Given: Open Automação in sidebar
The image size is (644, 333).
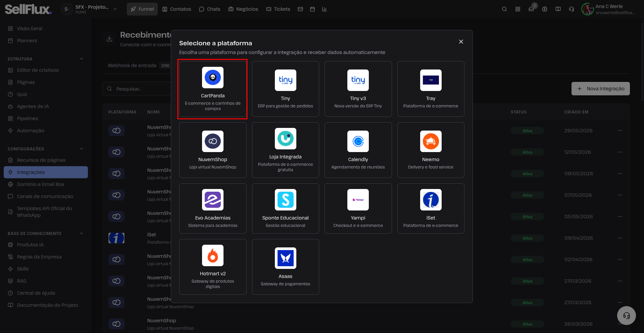Looking at the screenshot, I should pos(46,131).
